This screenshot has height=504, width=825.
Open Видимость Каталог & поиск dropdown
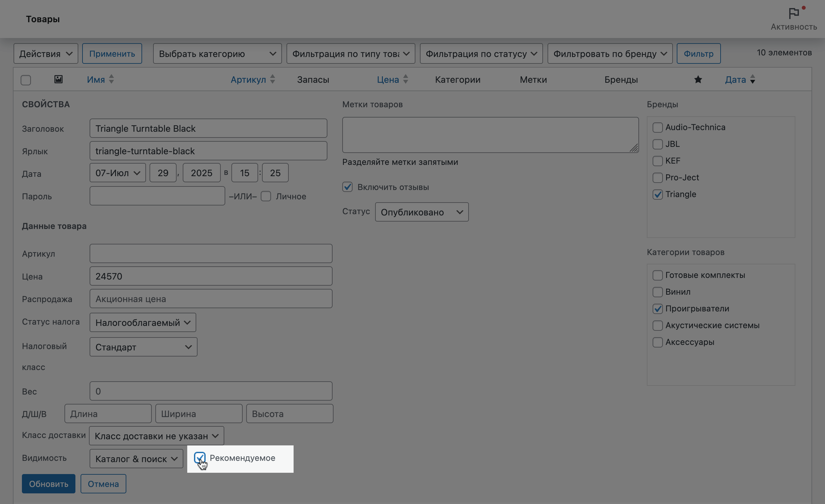click(x=136, y=459)
